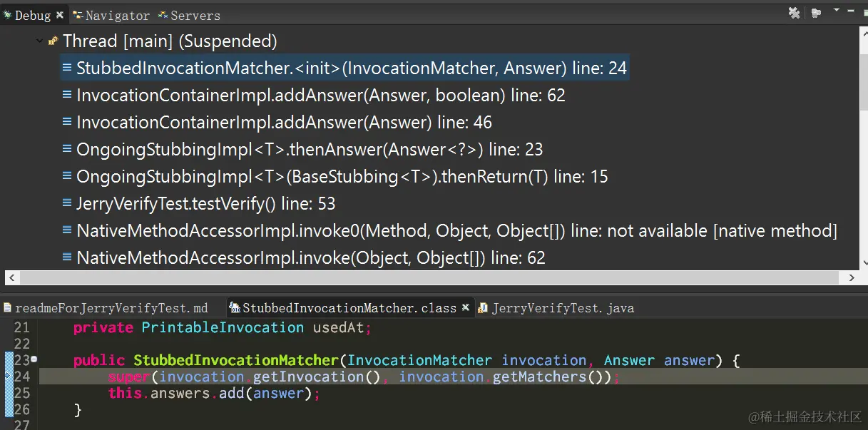Viewport: 868px width, 430px height.
Task: Click the debug view thread-groups icon
Action: click(817, 13)
